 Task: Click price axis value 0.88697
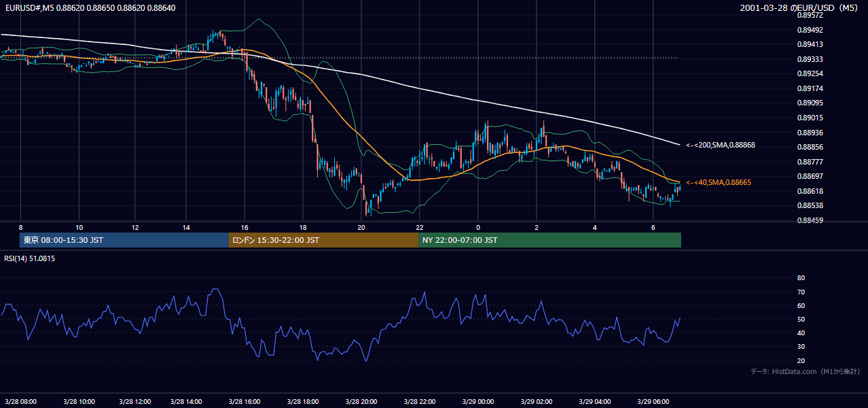810,176
